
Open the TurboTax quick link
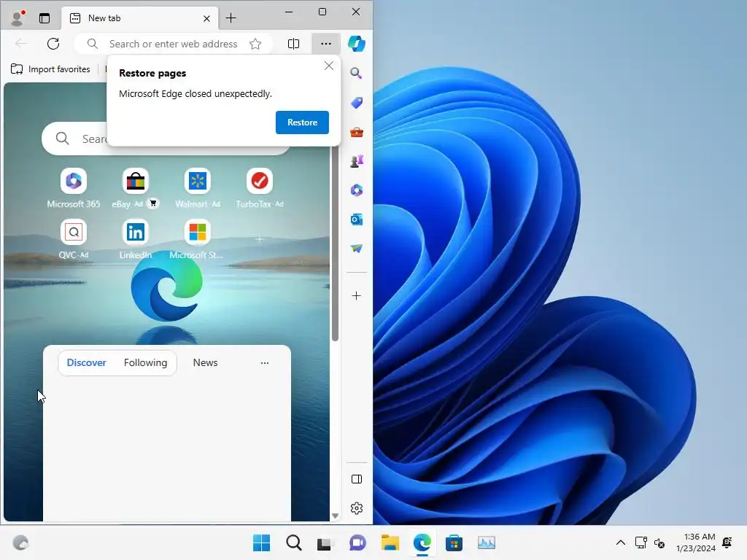tap(259, 188)
